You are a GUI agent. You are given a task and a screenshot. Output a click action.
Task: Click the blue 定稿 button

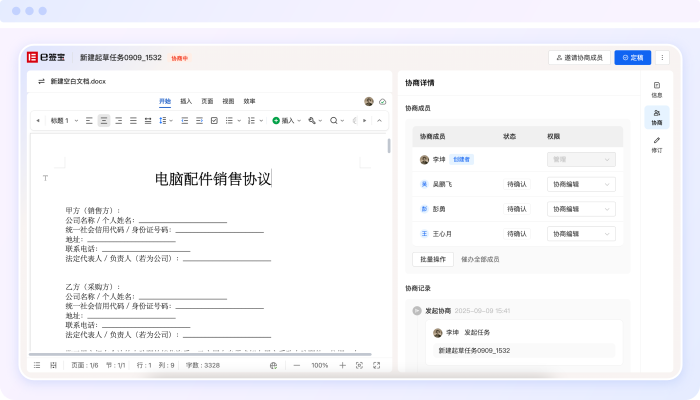click(x=632, y=58)
